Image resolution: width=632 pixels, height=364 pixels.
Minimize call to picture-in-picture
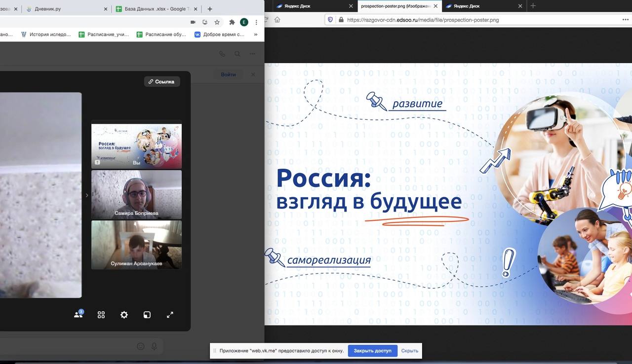click(x=147, y=315)
